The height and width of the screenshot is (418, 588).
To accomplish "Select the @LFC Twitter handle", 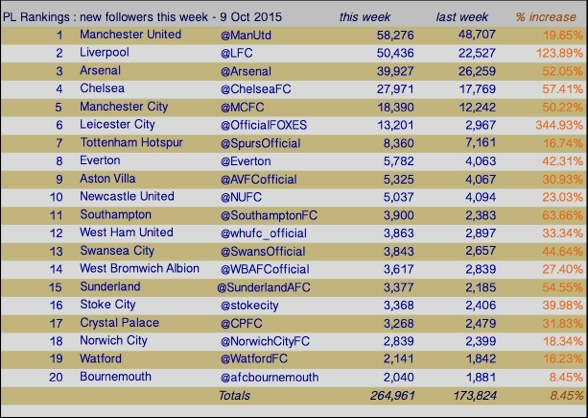I will 237,53.
